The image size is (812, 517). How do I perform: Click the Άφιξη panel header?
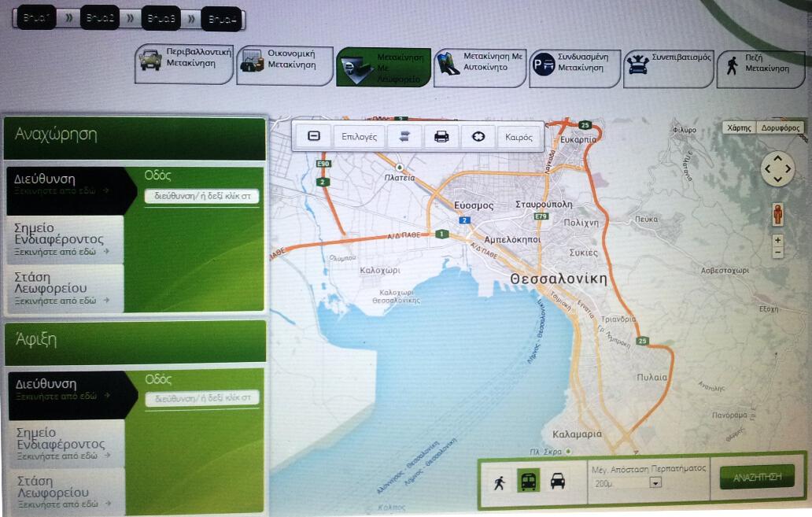[135, 342]
